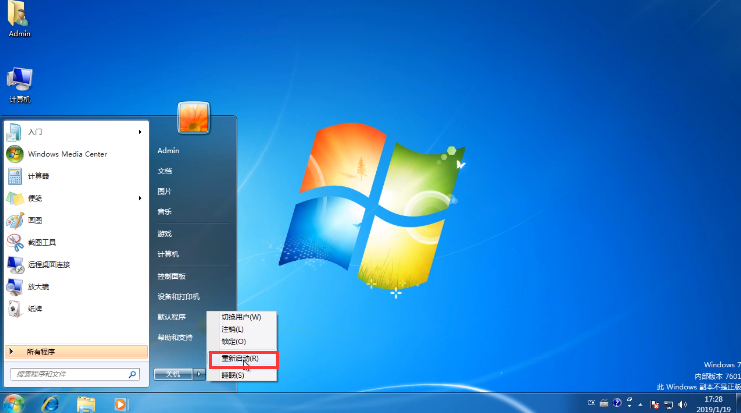Expand the 便笺 jump list arrow
The width and height of the screenshot is (741, 413).
[x=140, y=198]
